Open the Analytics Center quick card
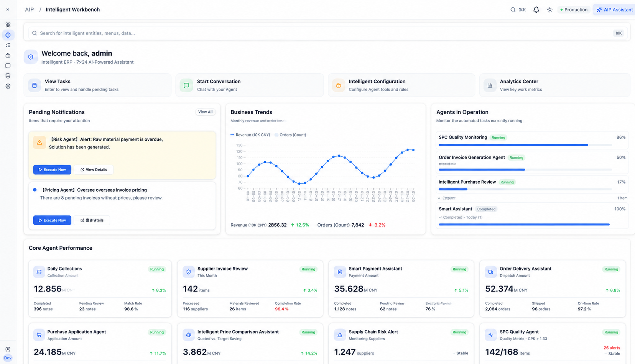 [x=554, y=85]
